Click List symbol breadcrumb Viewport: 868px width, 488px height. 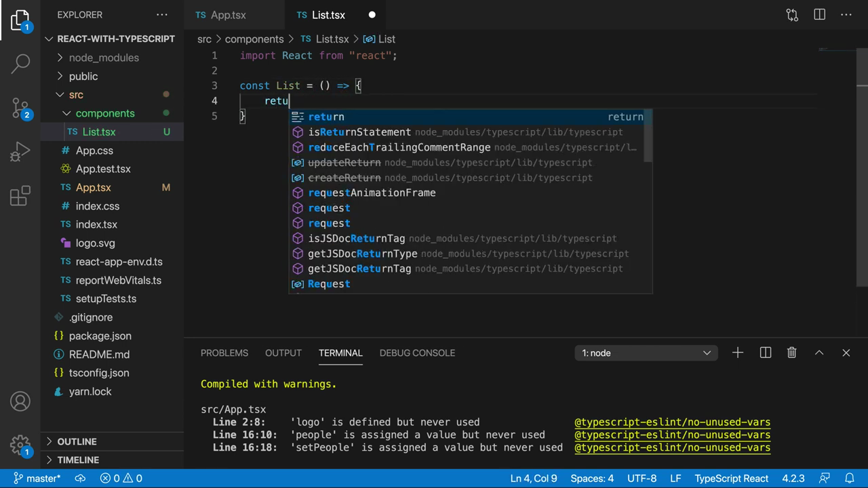point(380,39)
